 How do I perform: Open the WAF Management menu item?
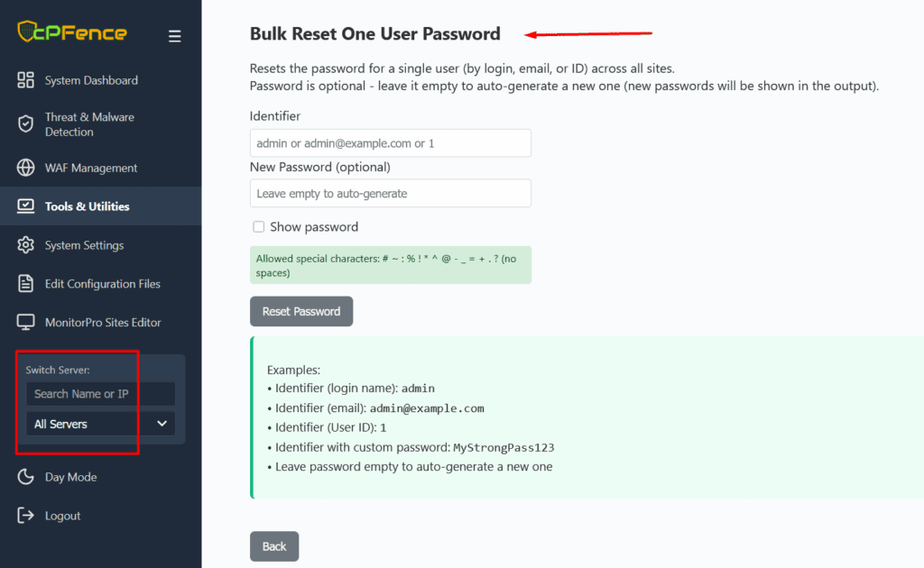(91, 168)
